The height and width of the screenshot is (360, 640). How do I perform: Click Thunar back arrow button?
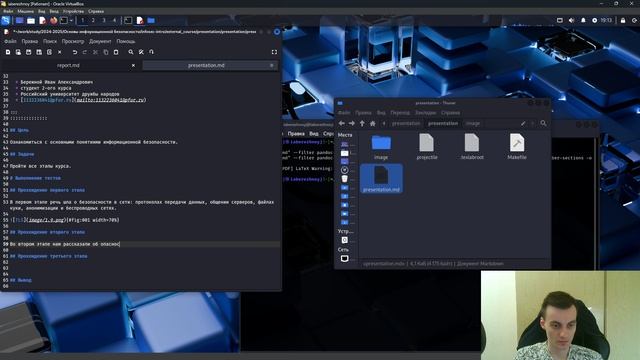(x=342, y=123)
